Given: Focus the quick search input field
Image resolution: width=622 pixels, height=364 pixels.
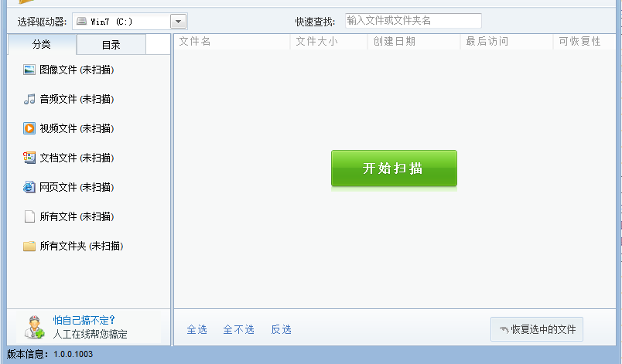Looking at the screenshot, I should tap(412, 21).
